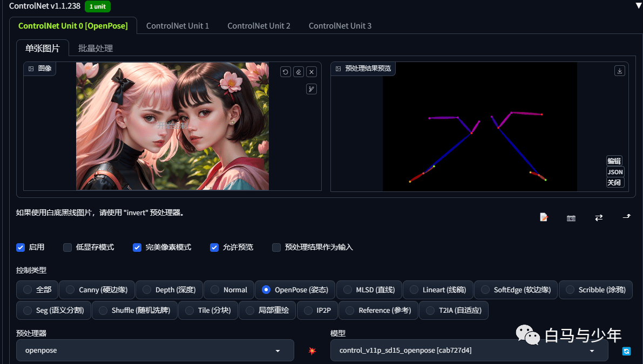Open the 批量处理 batch tab

(x=96, y=49)
